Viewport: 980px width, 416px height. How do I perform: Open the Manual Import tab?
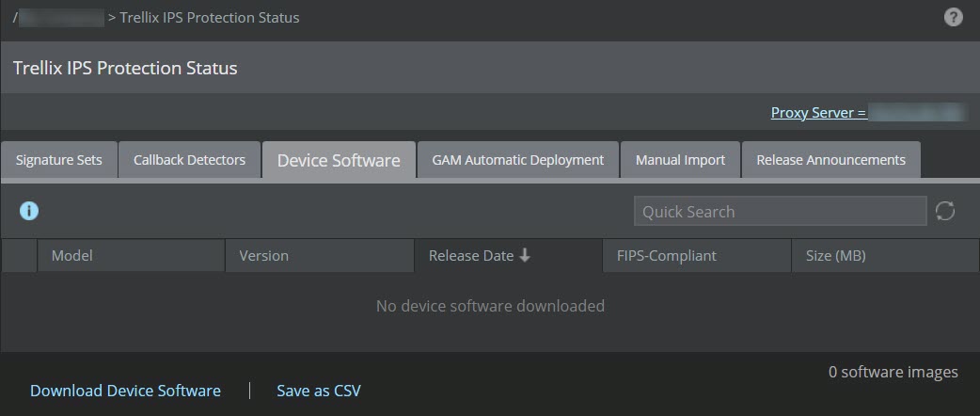(x=680, y=160)
